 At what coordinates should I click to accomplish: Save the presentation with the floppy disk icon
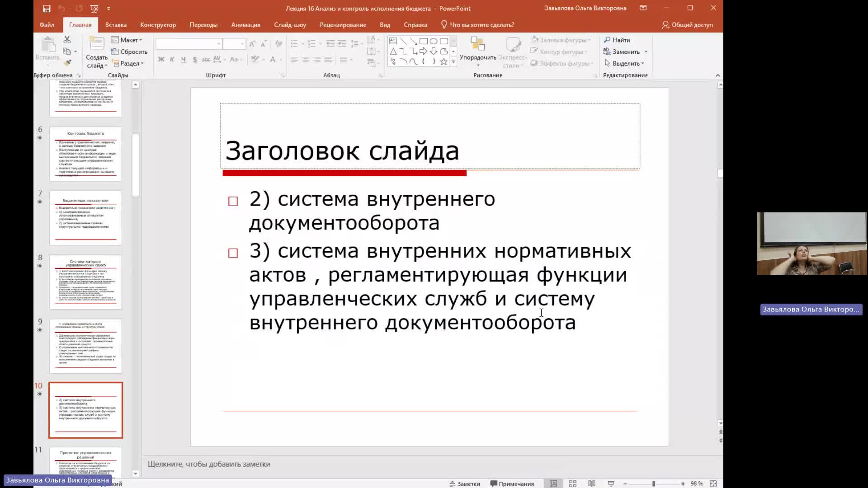click(x=47, y=8)
